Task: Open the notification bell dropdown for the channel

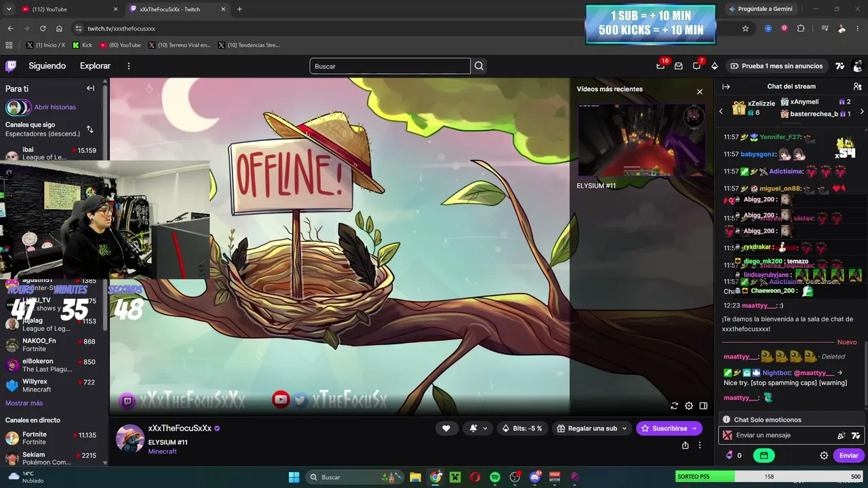Action: click(478, 428)
